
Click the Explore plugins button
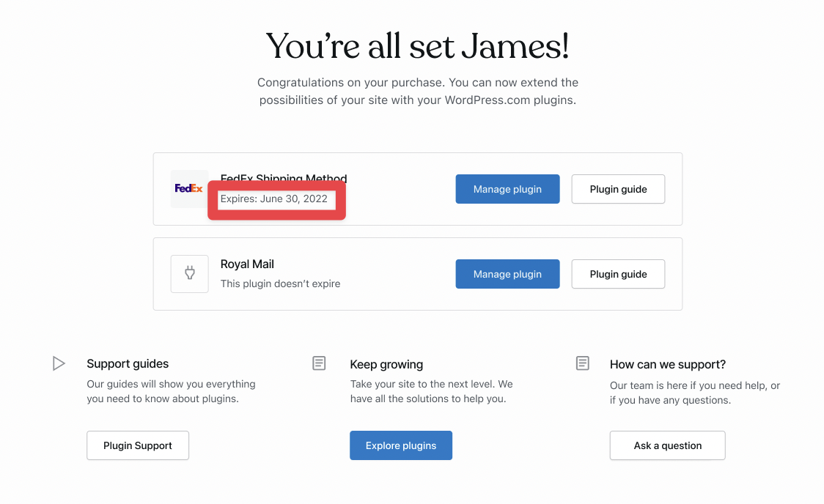point(401,445)
